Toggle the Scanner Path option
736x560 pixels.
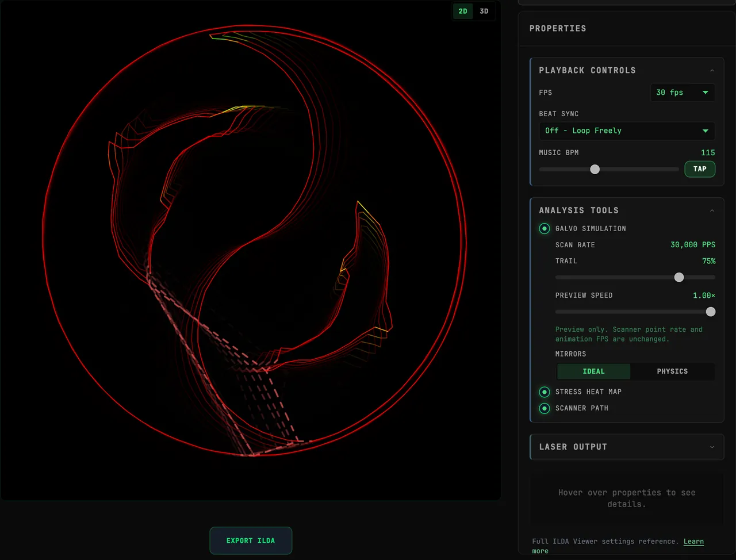click(x=545, y=408)
